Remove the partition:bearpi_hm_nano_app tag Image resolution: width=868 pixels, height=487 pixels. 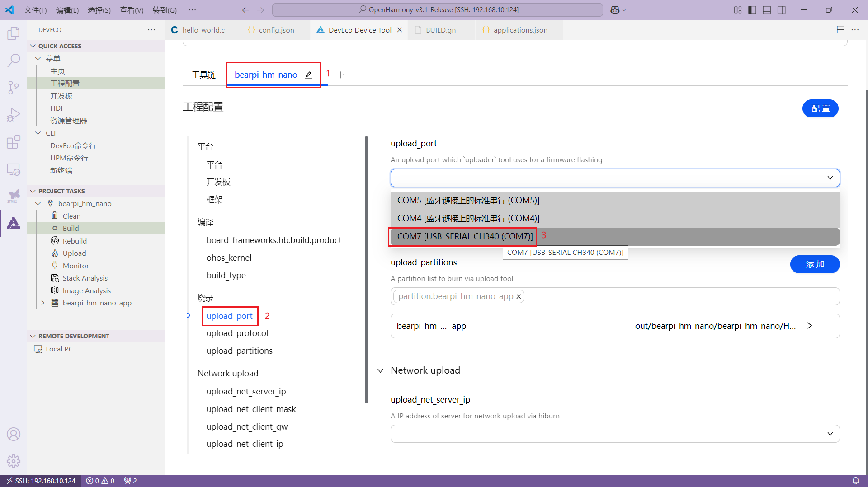tap(519, 296)
